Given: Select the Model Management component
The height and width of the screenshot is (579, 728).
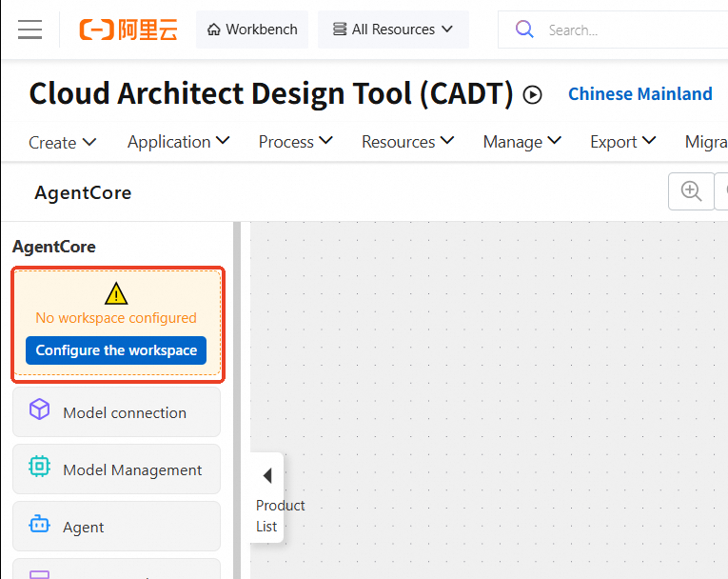Looking at the screenshot, I should tap(116, 469).
